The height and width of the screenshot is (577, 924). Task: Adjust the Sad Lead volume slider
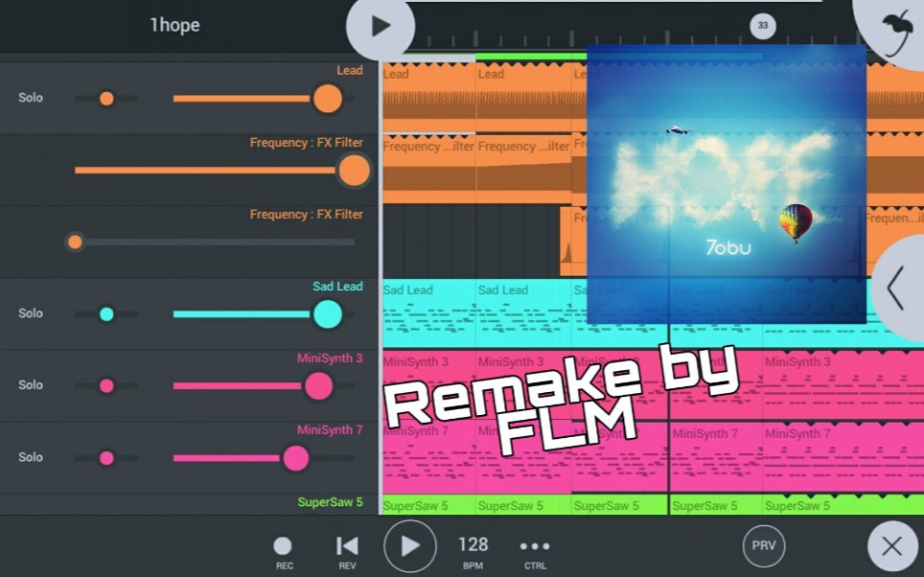(264, 314)
